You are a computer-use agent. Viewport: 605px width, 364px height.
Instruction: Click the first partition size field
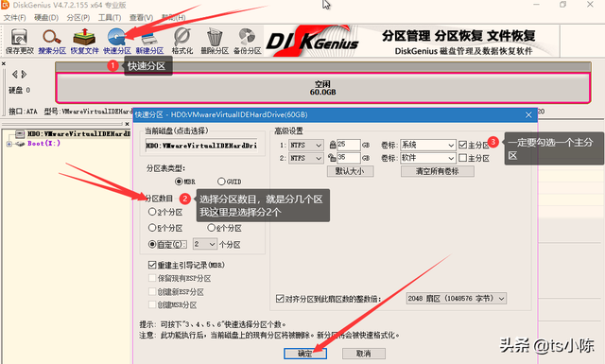point(349,145)
